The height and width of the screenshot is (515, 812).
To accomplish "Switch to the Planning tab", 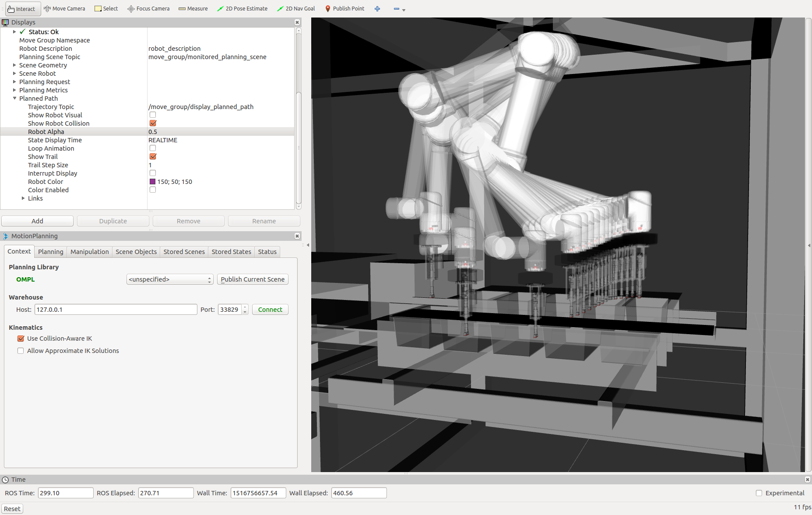I will [50, 251].
